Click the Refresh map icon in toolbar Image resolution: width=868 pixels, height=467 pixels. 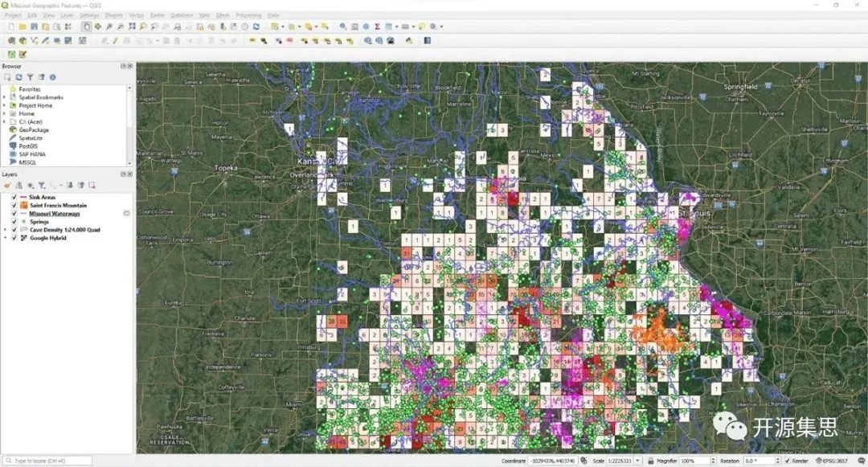256,27
